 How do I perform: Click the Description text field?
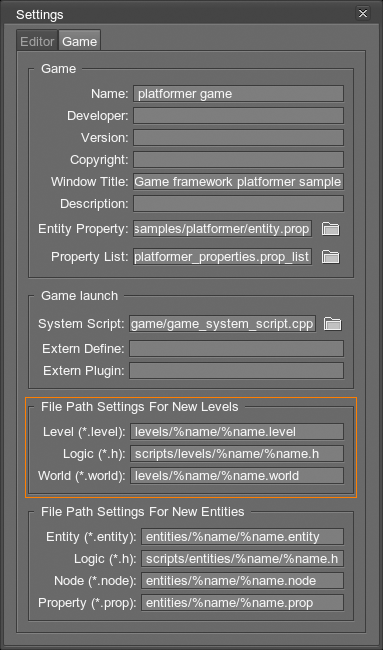click(x=238, y=204)
